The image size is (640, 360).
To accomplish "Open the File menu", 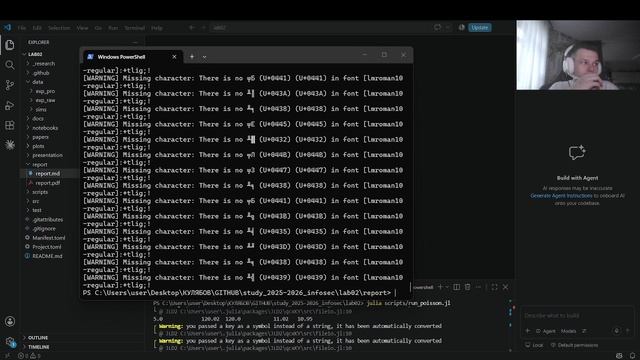I will [22, 28].
